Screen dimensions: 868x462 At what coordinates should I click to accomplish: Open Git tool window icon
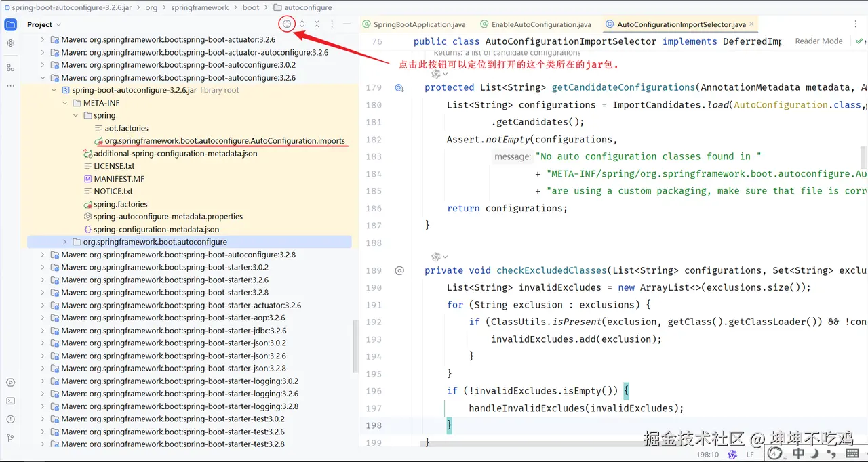[10, 438]
